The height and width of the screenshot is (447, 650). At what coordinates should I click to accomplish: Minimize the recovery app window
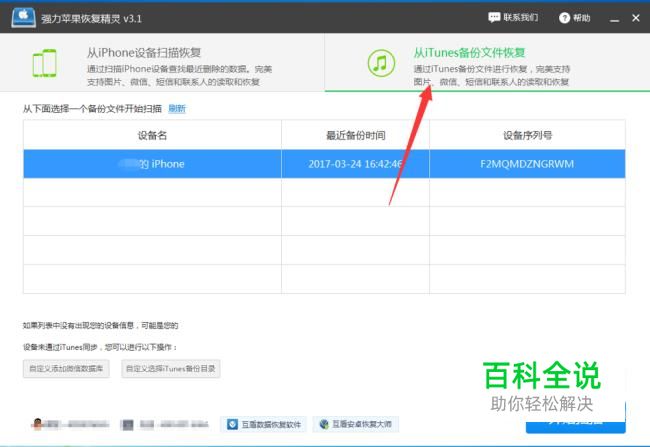coord(614,19)
